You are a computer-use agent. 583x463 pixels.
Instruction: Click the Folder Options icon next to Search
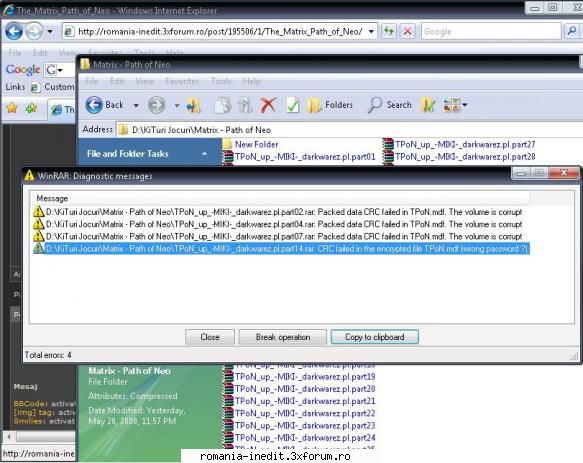[x=428, y=105]
